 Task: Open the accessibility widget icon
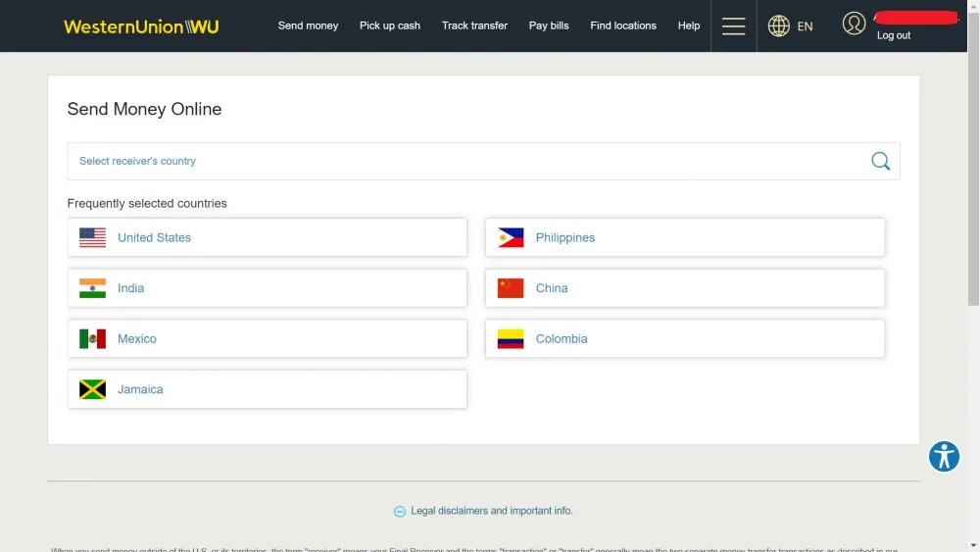point(944,456)
